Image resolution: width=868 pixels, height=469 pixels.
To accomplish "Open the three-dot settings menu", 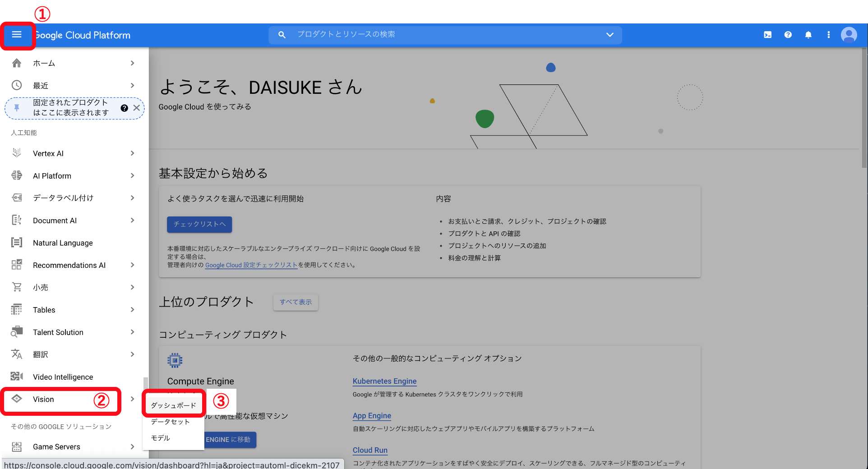I will point(828,35).
